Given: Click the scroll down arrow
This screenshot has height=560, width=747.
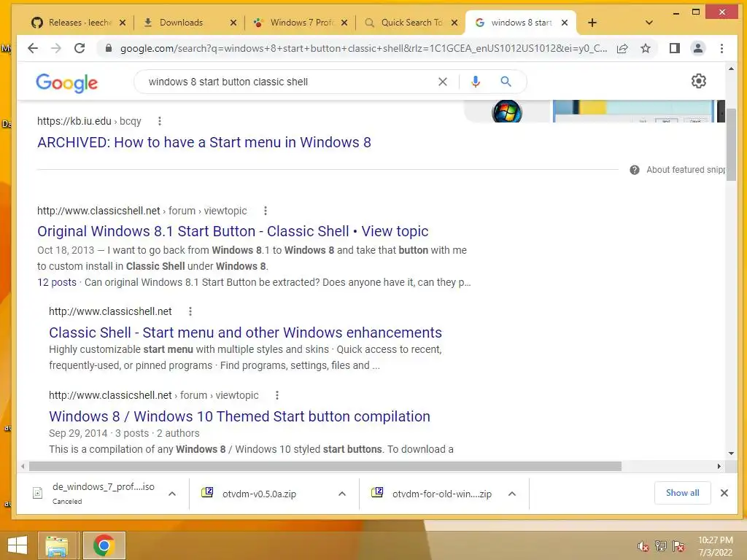Looking at the screenshot, I should coord(731,454).
